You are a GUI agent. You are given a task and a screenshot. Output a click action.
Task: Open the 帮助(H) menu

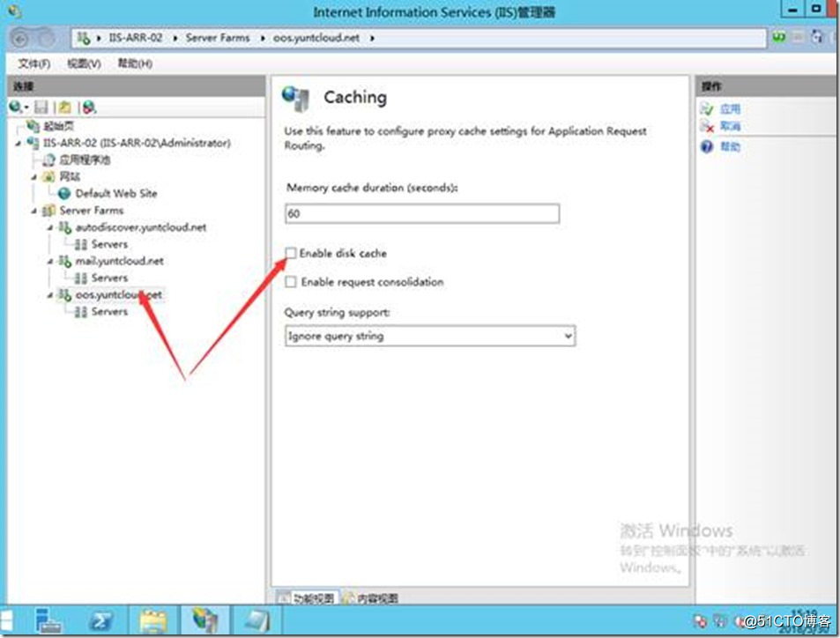[x=135, y=63]
